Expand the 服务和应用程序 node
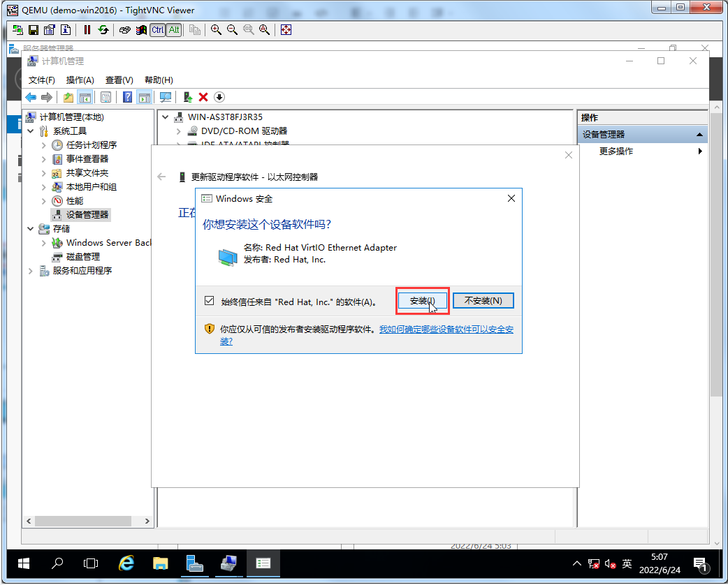The height and width of the screenshot is (585, 728). pyautogui.click(x=31, y=271)
